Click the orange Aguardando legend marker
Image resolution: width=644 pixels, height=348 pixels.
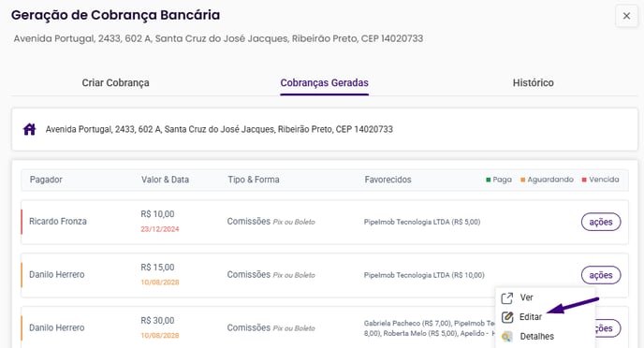[523, 180]
